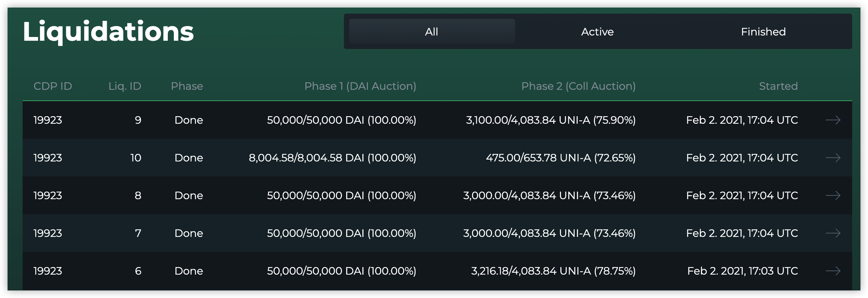Viewport: 868px width, 298px height.
Task: Open CDP ID 19923 in liquidation 9 row
Action: [x=48, y=120]
